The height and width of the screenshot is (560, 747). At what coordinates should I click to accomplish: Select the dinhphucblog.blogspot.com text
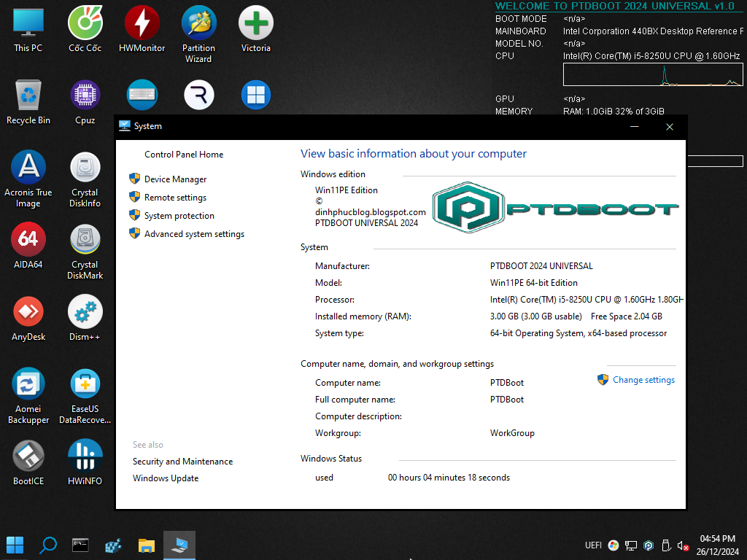[x=370, y=212]
